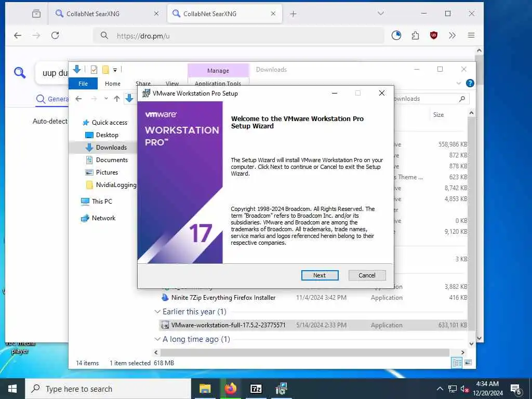The width and height of the screenshot is (532, 399).
Task: Select Ninite 7Zip Everything Firefox Installer file
Action: 223,298
